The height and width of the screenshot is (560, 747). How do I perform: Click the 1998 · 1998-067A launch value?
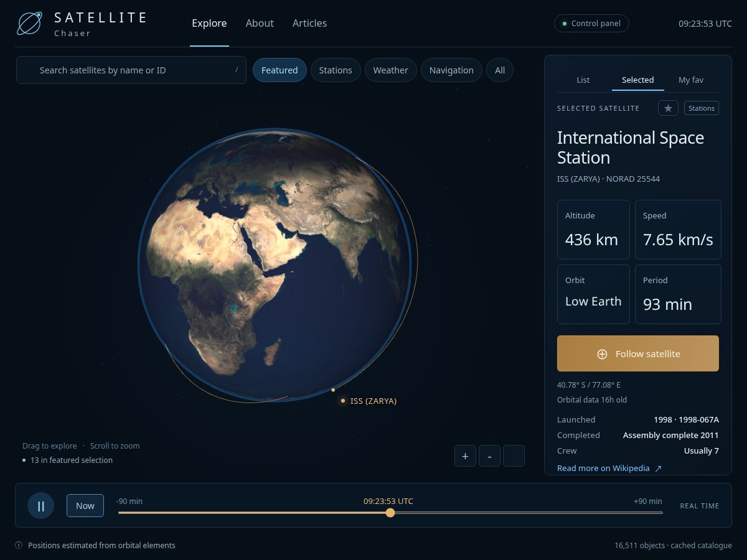[686, 420]
